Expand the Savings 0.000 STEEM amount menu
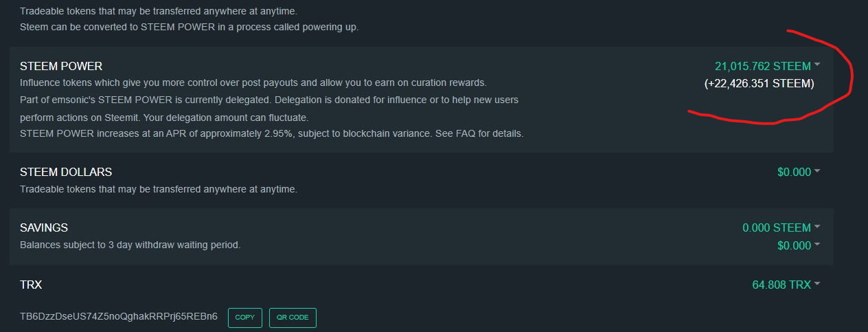This screenshot has height=332, width=868. point(777,228)
